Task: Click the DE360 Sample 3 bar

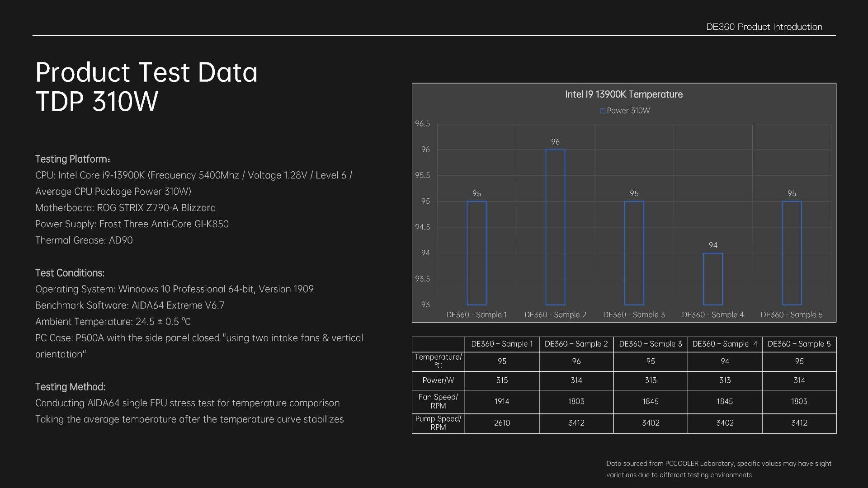Action: [x=634, y=253]
